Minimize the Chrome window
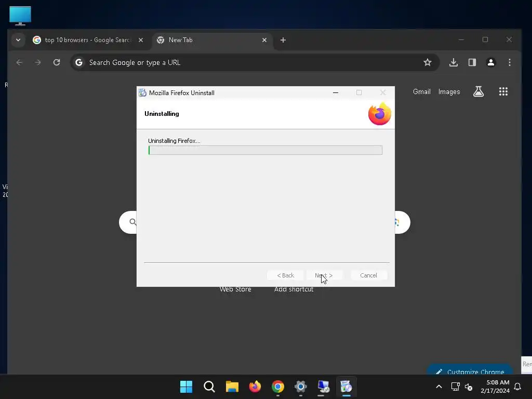The height and width of the screenshot is (399, 532). [x=461, y=39]
